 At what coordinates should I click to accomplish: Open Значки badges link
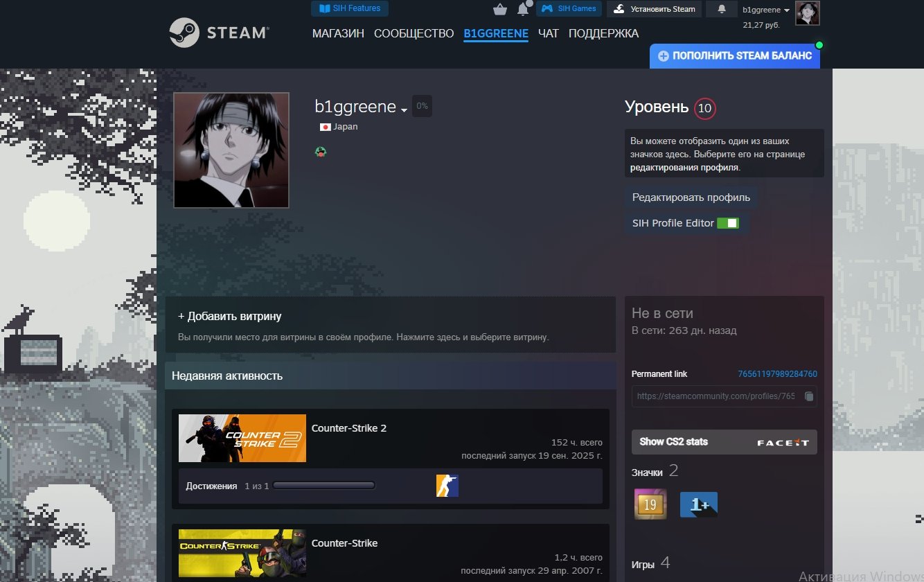coord(647,473)
